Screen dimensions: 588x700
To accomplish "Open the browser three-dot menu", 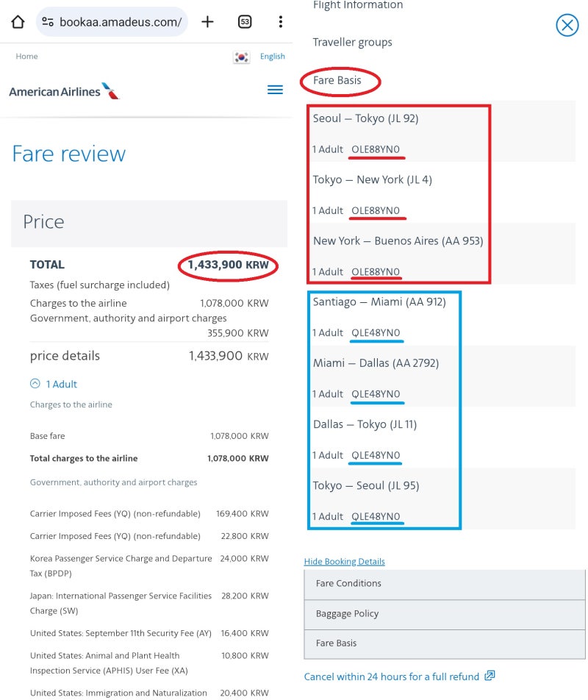I will coord(281,21).
